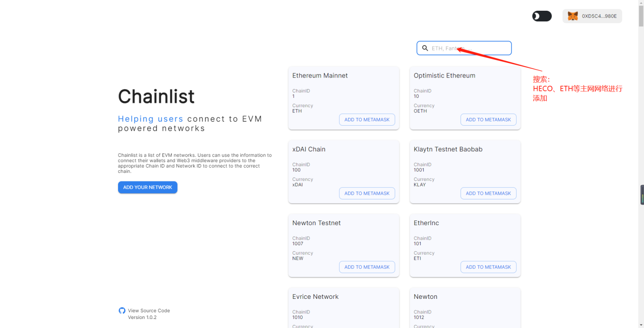Open the Helping users link
Image resolution: width=644 pixels, height=328 pixels.
[150, 119]
